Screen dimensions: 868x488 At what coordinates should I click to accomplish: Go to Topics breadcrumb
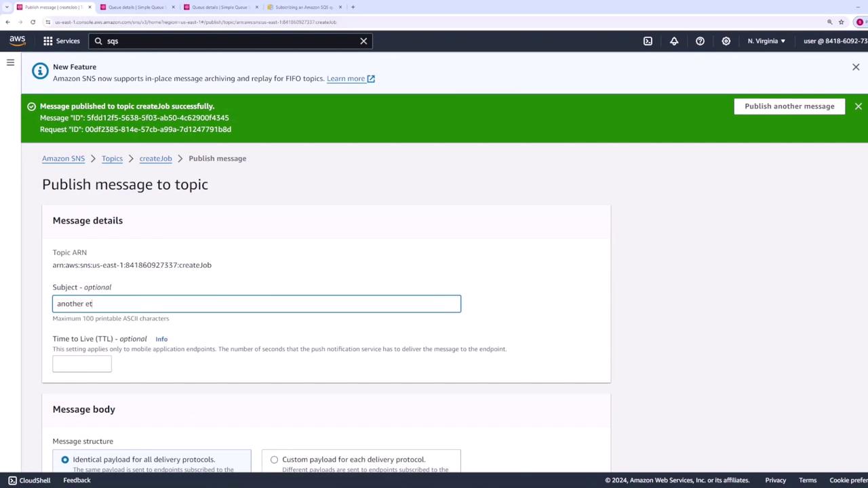point(112,159)
